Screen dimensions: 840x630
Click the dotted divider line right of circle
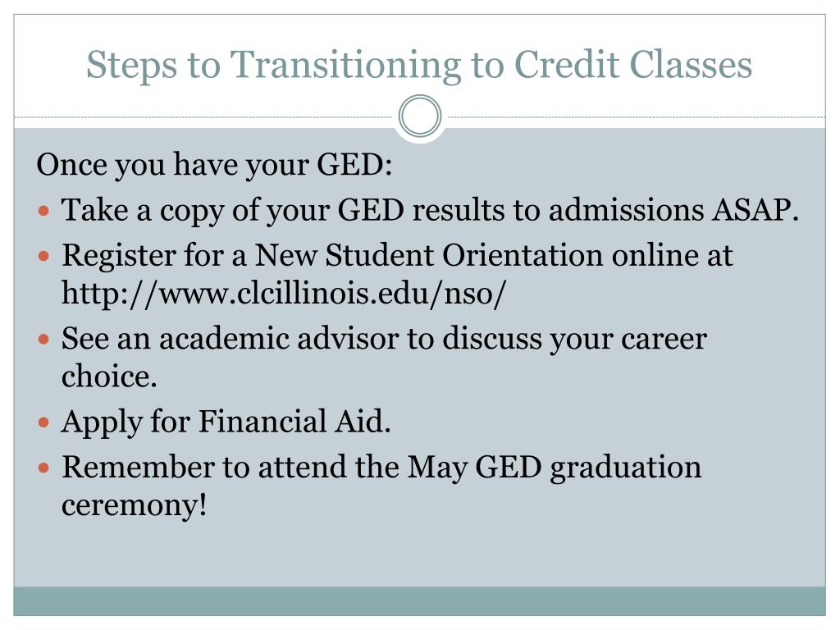(634, 116)
